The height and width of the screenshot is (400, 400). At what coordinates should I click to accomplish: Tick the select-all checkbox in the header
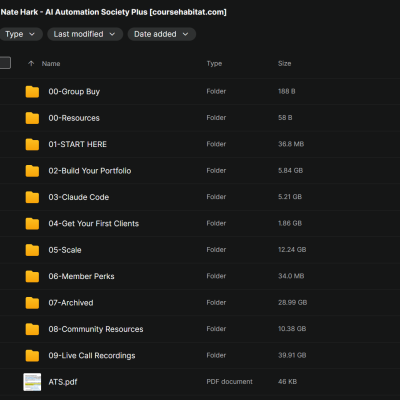pos(5,63)
